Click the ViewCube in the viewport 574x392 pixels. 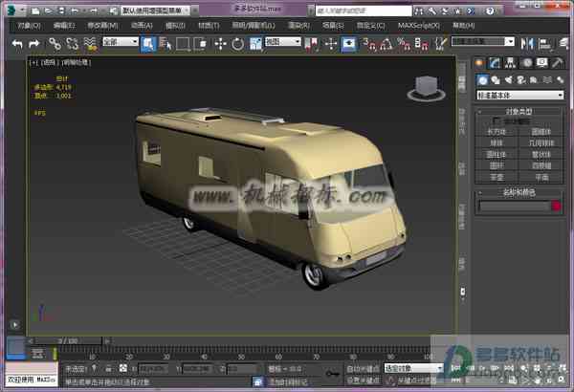(426, 88)
